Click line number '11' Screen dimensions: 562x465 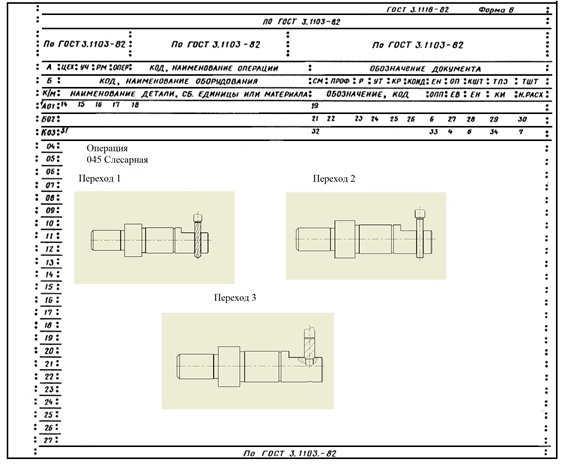pyautogui.click(x=49, y=236)
